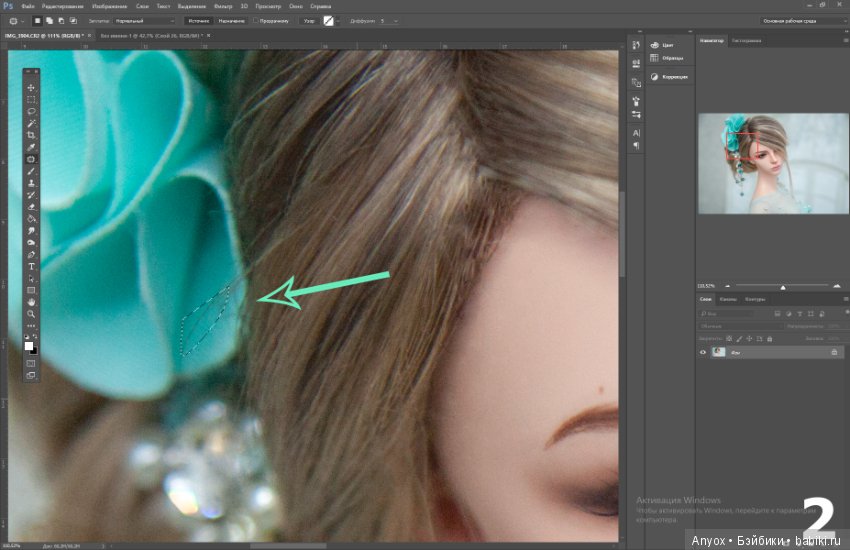The height and width of the screenshot is (550, 850).
Task: Open the layer filter kind dropdown
Action: point(726,314)
